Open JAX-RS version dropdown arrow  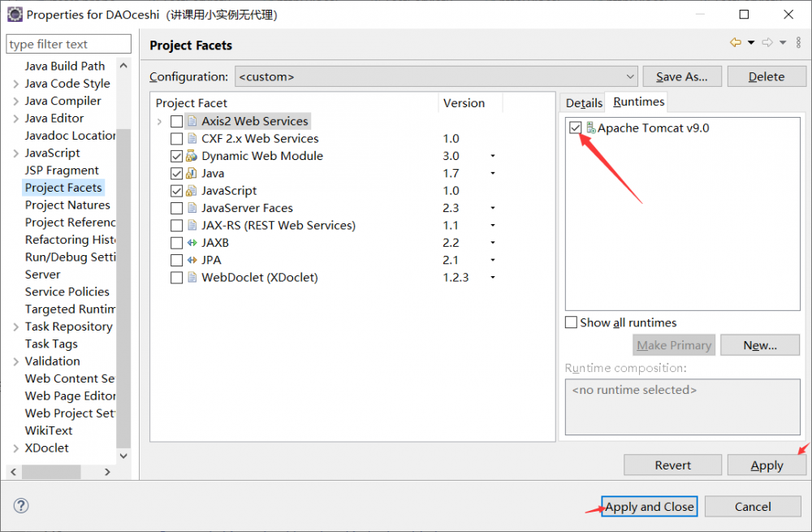493,225
